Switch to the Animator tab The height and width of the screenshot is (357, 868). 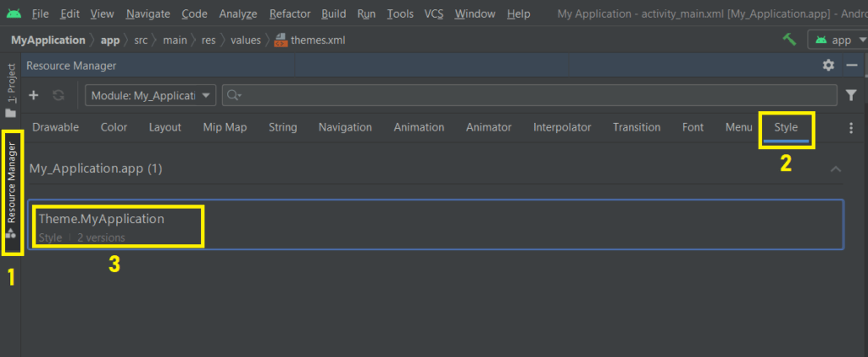tap(489, 127)
